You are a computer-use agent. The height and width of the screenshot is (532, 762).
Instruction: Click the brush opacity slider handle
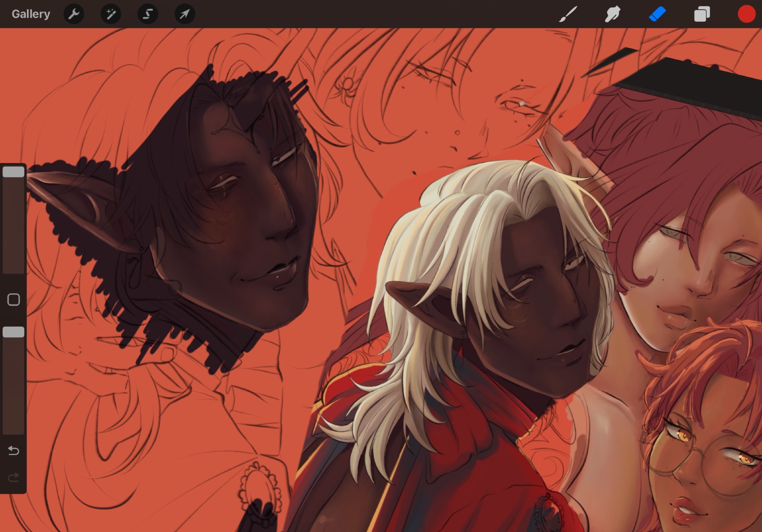point(13,332)
